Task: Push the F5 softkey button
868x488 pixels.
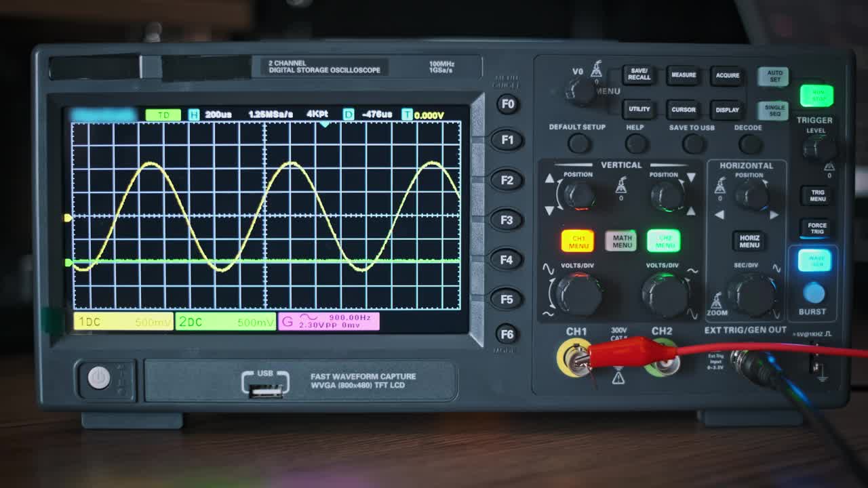Action: click(507, 299)
